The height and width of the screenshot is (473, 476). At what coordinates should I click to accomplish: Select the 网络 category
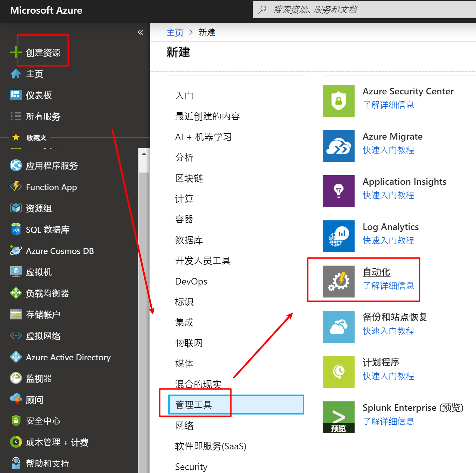pos(184,425)
